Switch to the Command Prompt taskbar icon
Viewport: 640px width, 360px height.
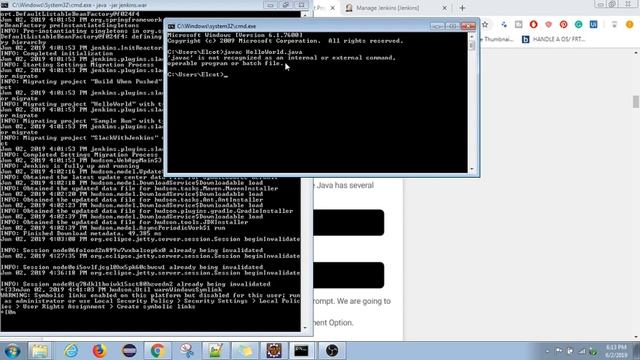pos(302,351)
